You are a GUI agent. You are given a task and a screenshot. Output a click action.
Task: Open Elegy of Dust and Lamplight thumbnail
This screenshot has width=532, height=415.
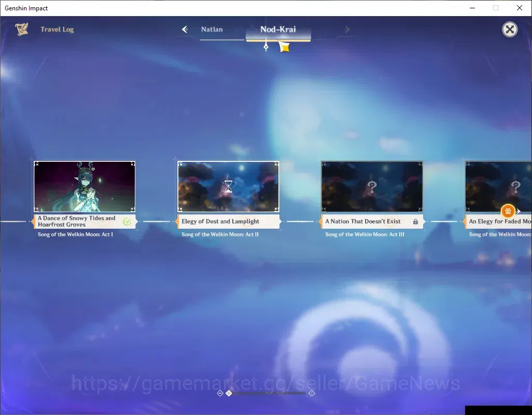(228, 187)
